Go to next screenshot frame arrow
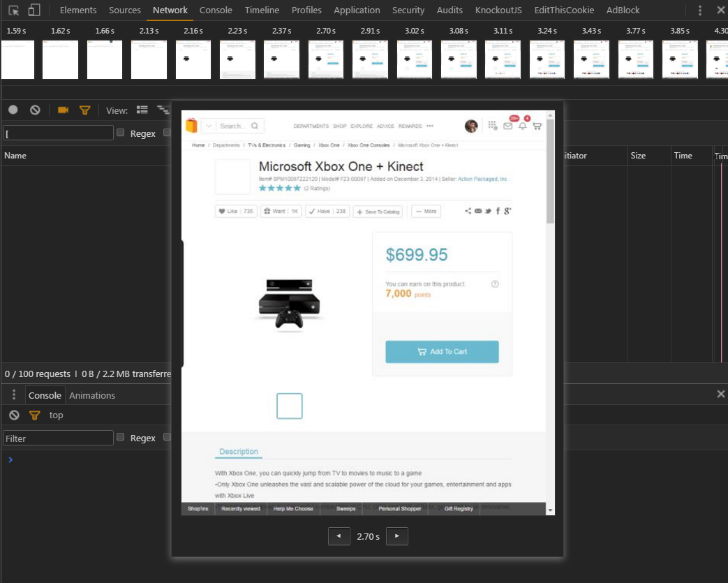This screenshot has height=583, width=728. click(397, 536)
